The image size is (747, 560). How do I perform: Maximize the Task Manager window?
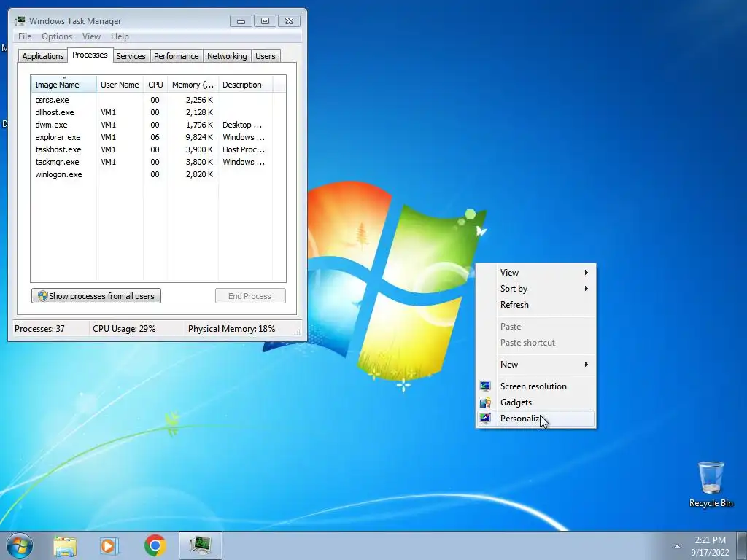pyautogui.click(x=265, y=21)
